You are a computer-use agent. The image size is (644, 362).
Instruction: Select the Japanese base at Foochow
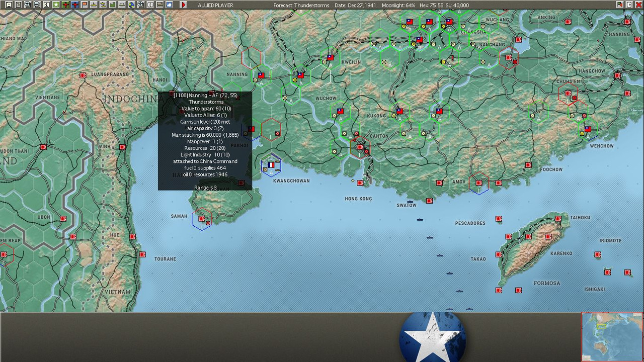pos(528,165)
